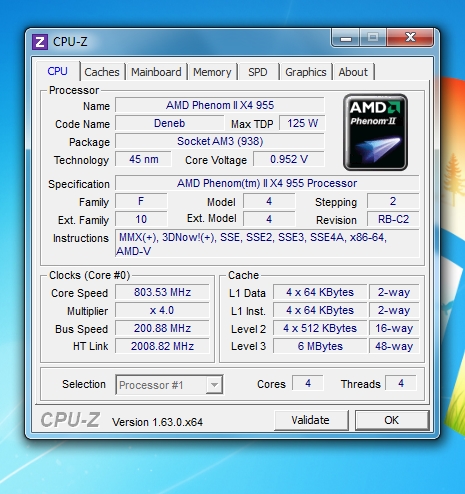
Task: Click the Core Speed value 803.53 MHz
Action: click(162, 292)
